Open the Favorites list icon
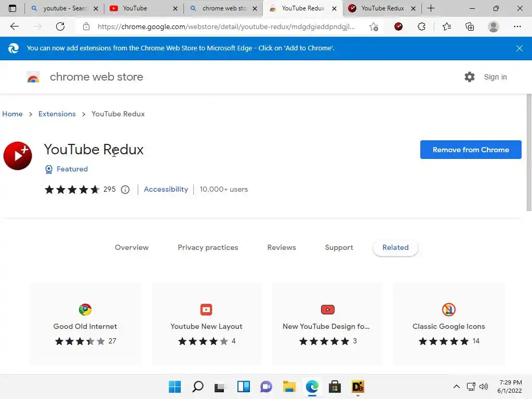The height and width of the screenshot is (399, 532). [x=447, y=26]
